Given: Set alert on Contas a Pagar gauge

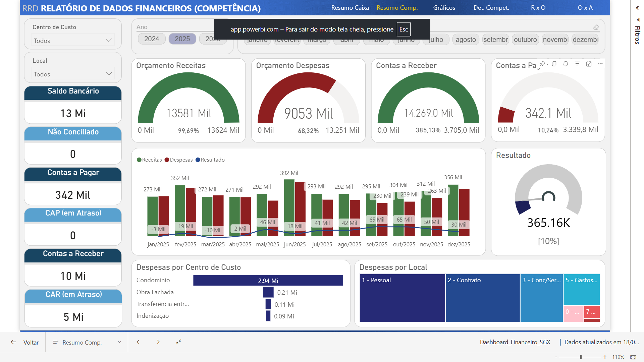Looking at the screenshot, I should click(566, 64).
